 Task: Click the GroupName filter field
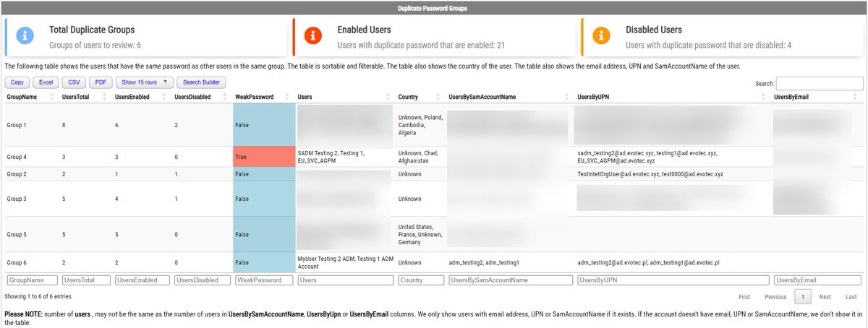(31, 280)
